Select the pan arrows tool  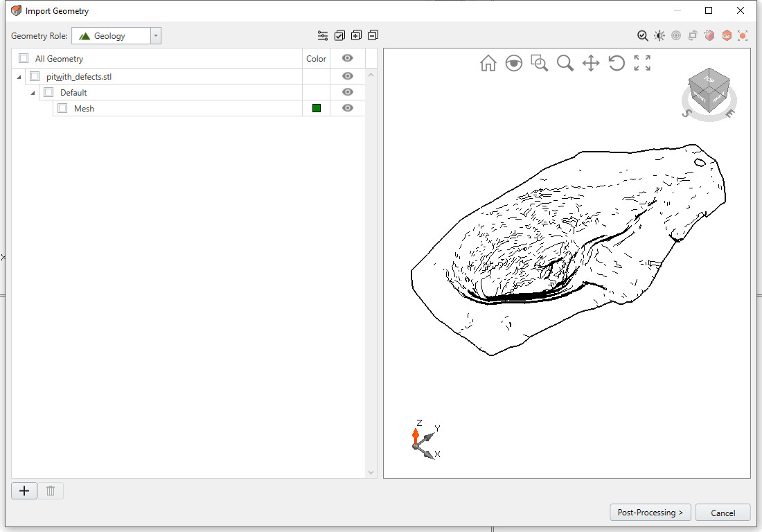click(591, 63)
